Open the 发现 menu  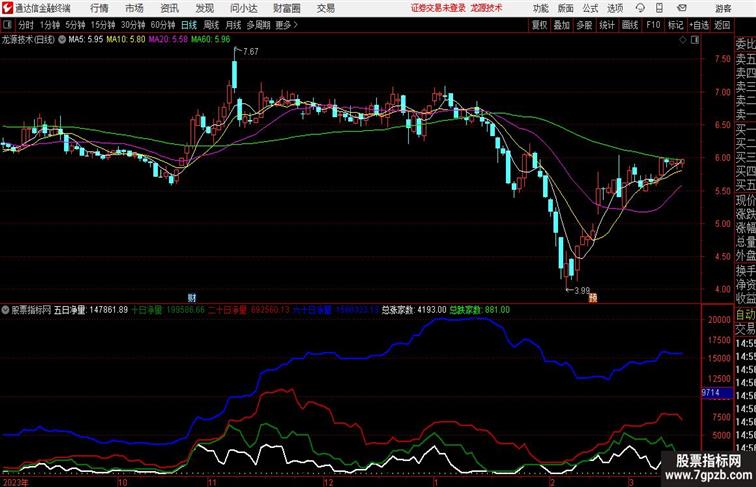[204, 8]
